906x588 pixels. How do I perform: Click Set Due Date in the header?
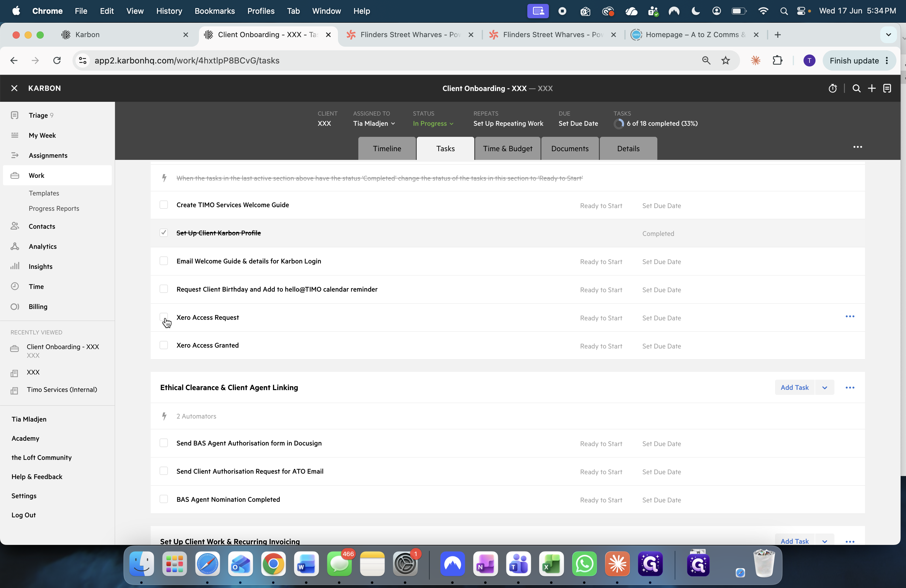coord(578,124)
